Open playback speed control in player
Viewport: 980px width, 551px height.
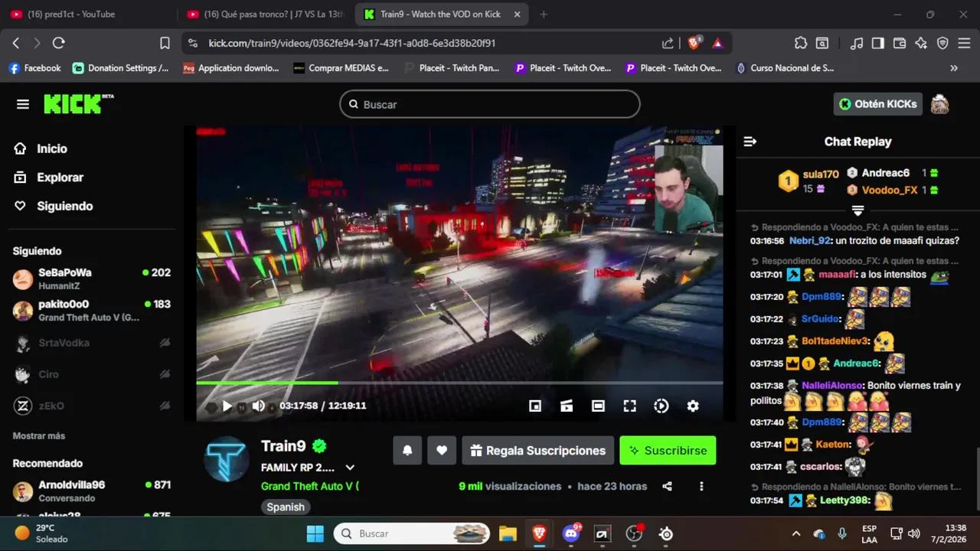(661, 406)
